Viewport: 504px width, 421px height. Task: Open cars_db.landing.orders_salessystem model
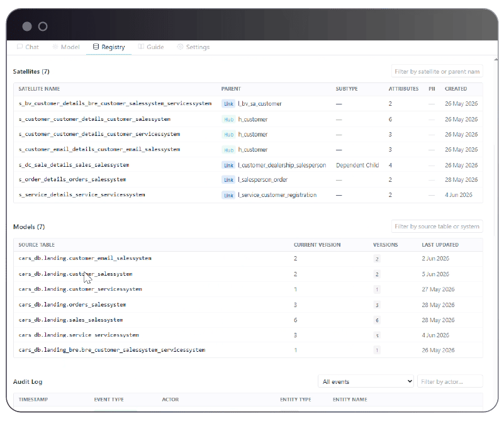click(72, 305)
